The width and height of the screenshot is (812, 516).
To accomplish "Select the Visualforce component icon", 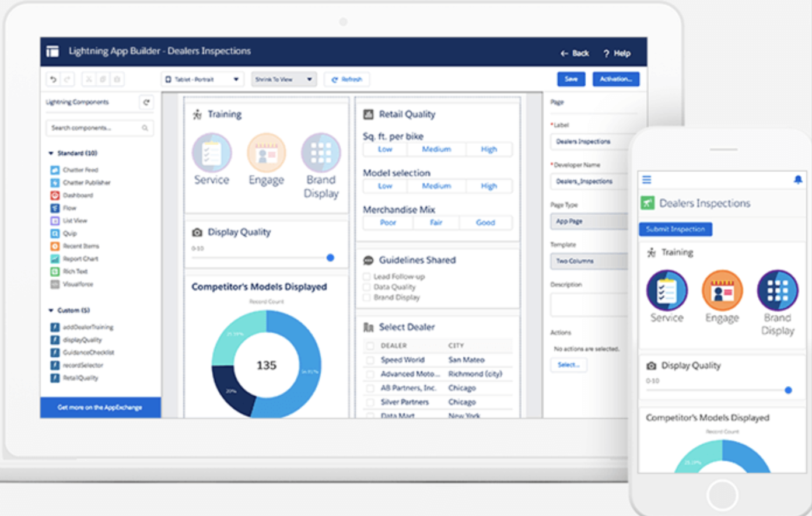I will 55,284.
